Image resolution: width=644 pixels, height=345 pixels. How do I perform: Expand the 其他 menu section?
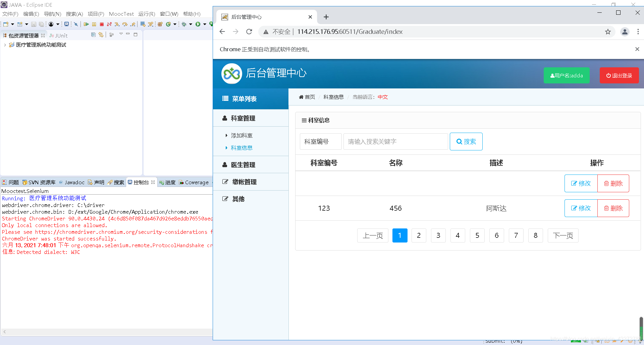(251, 199)
